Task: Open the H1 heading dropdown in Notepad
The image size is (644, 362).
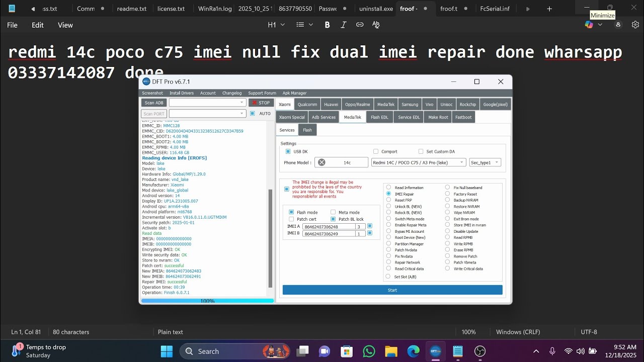Action: (x=276, y=25)
